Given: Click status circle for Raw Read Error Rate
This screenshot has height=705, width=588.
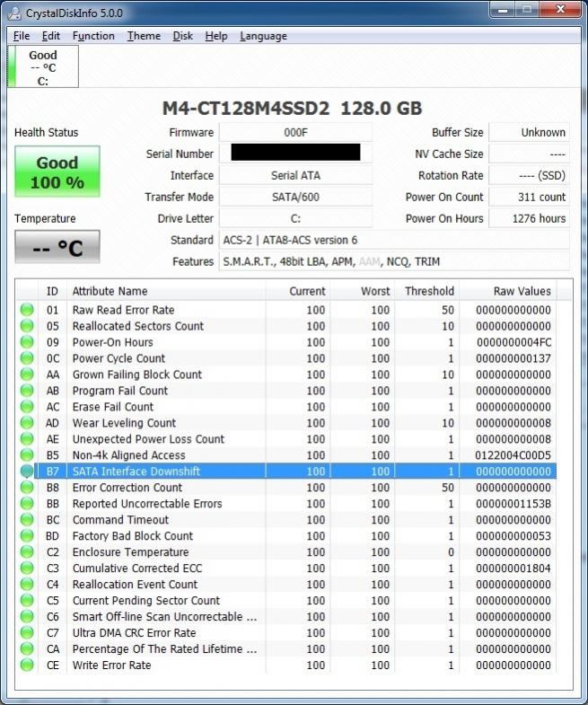Looking at the screenshot, I should click(27, 310).
